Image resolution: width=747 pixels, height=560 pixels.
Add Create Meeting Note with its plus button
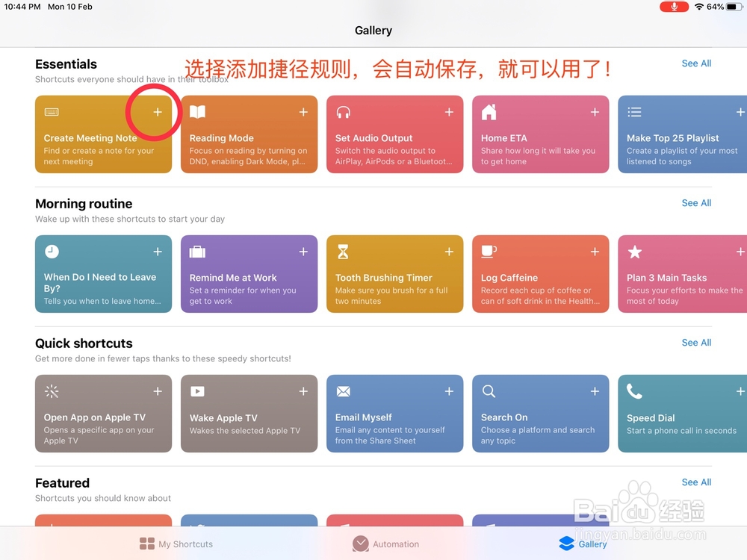(x=157, y=112)
